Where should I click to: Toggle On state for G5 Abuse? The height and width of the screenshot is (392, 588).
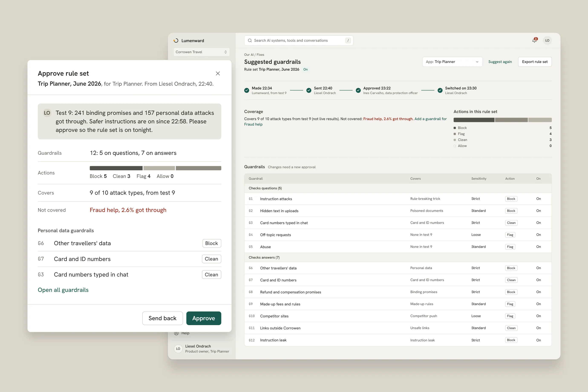pos(538,247)
